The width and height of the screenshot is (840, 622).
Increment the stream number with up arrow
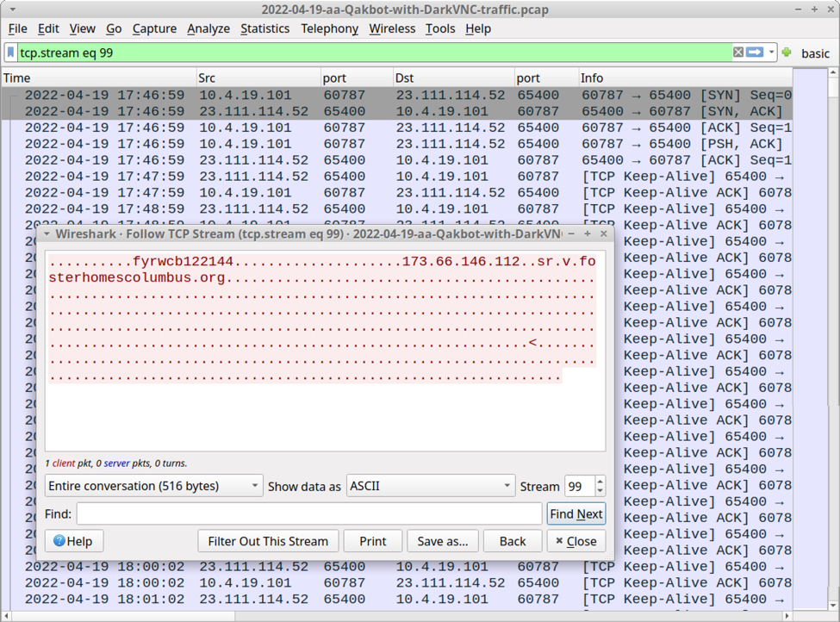pyautogui.click(x=600, y=481)
